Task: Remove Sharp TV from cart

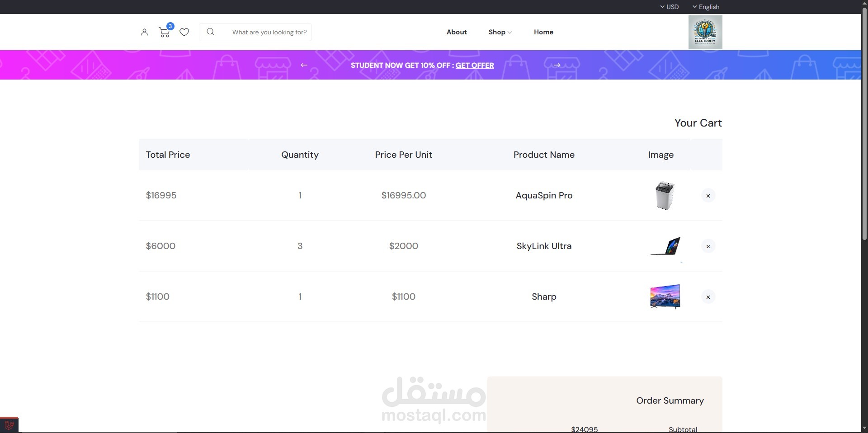Action: (708, 297)
